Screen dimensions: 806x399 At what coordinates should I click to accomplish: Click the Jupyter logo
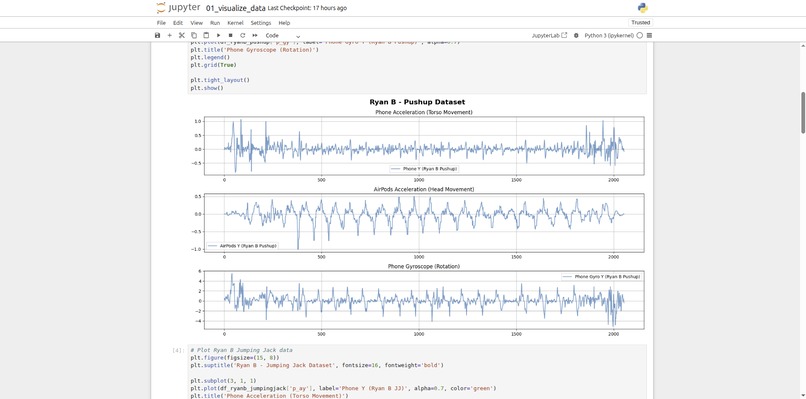pos(177,8)
